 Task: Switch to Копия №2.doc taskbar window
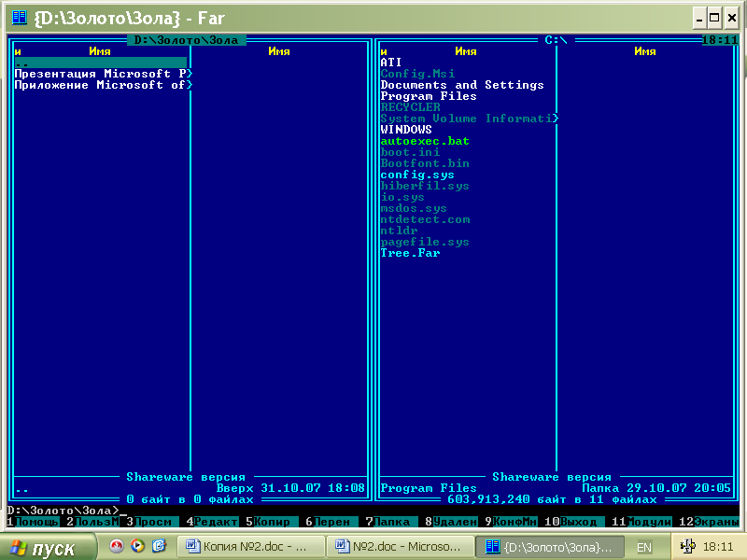coord(250,547)
